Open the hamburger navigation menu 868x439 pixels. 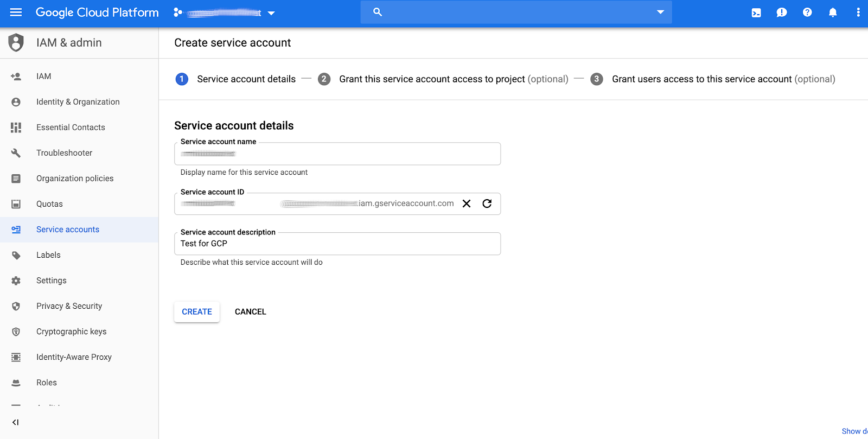16,12
